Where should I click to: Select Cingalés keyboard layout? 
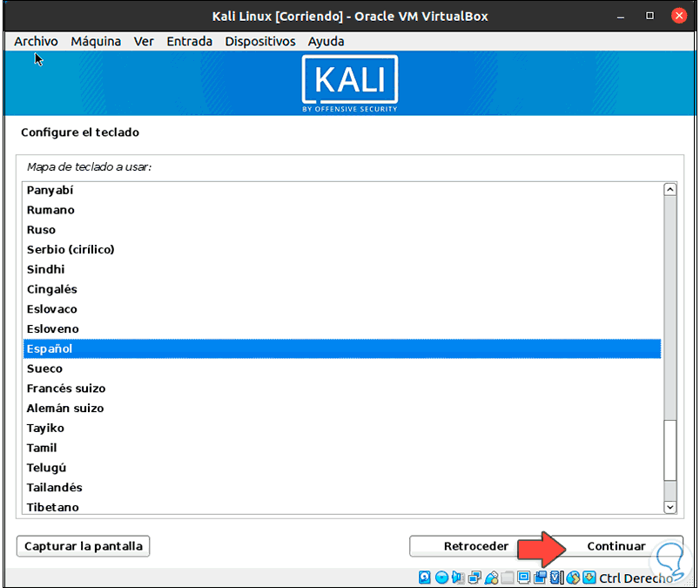342,289
